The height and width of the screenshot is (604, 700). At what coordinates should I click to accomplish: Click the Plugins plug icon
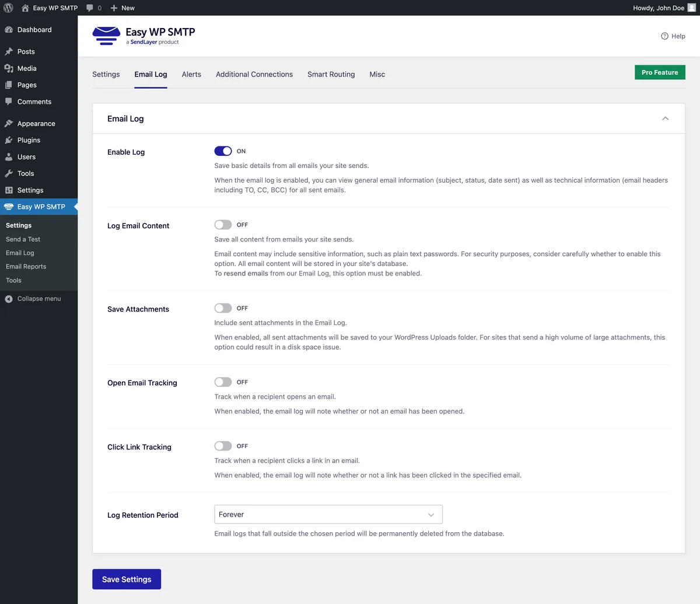click(x=9, y=140)
